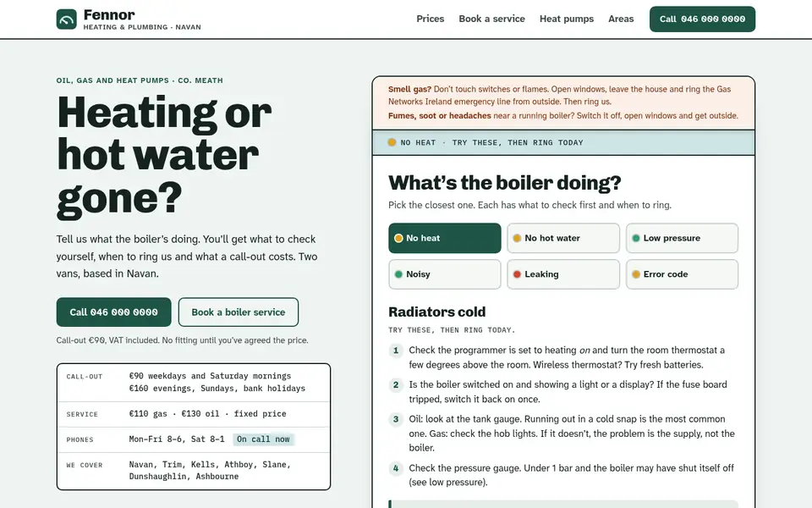Click the orange dot in NO HEAT banner
Viewport: 812px width, 508px height.
(x=392, y=142)
